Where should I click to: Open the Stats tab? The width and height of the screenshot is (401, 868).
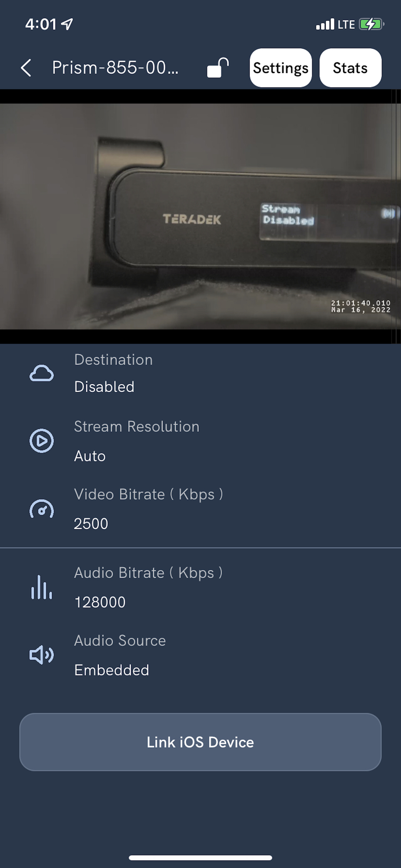coord(350,68)
